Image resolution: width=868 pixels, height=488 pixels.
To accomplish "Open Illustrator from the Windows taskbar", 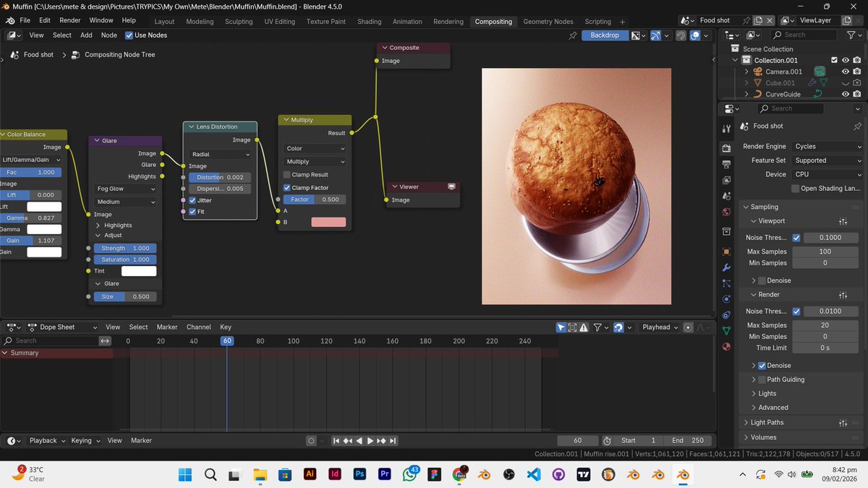I will [310, 474].
